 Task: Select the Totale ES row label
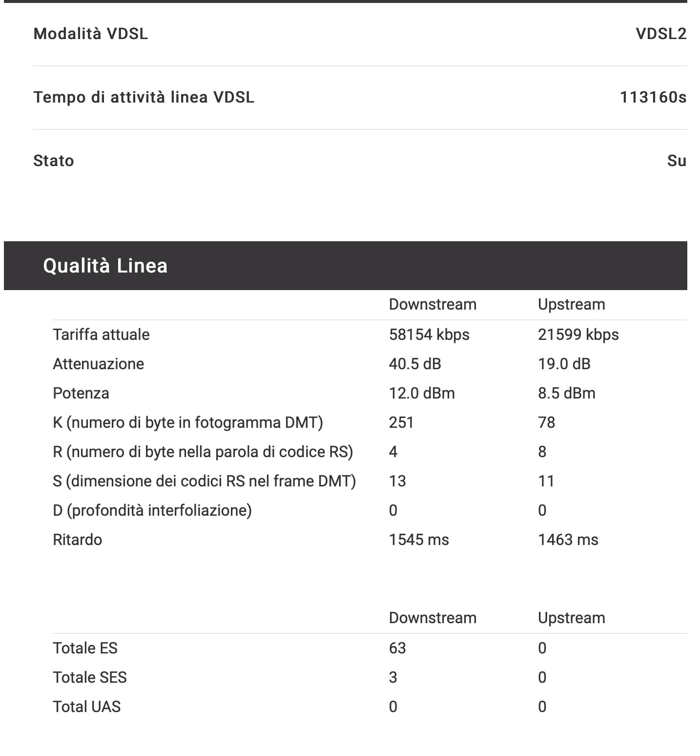point(85,648)
